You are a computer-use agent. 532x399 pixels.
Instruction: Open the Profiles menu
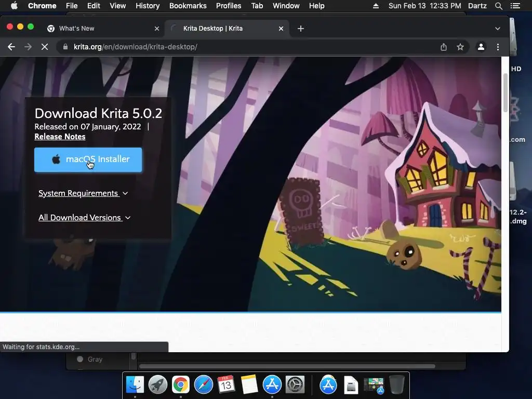(229, 6)
